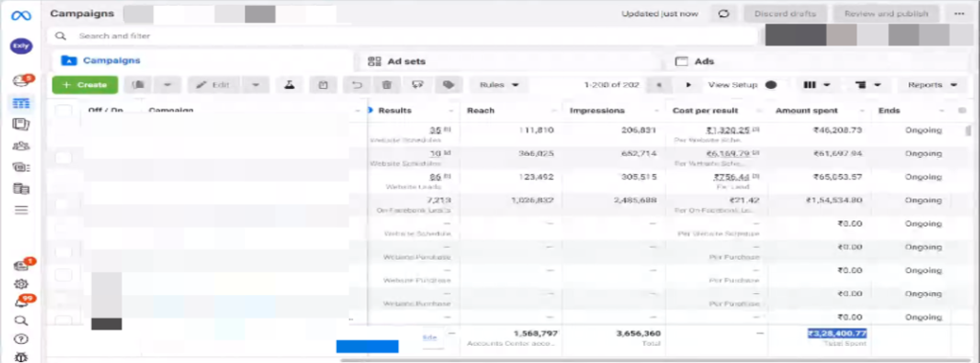
Task: Switch to the Campaigns tab
Action: (x=200, y=60)
